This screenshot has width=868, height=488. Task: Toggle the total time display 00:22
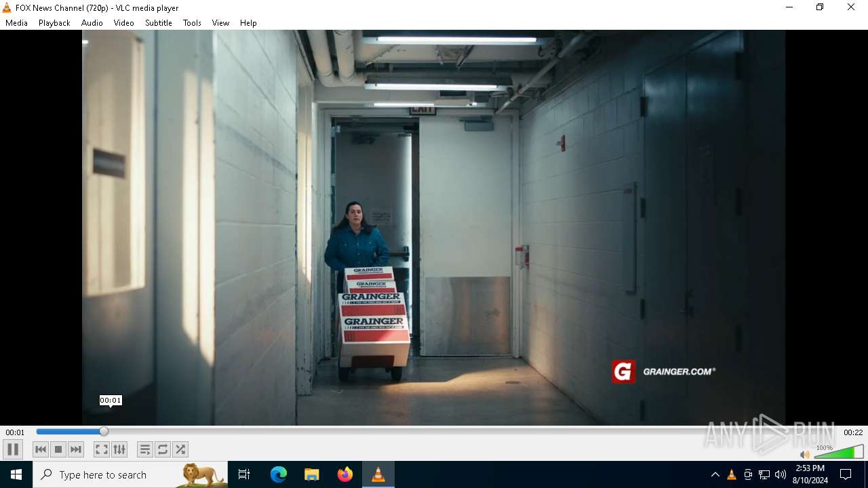853,432
